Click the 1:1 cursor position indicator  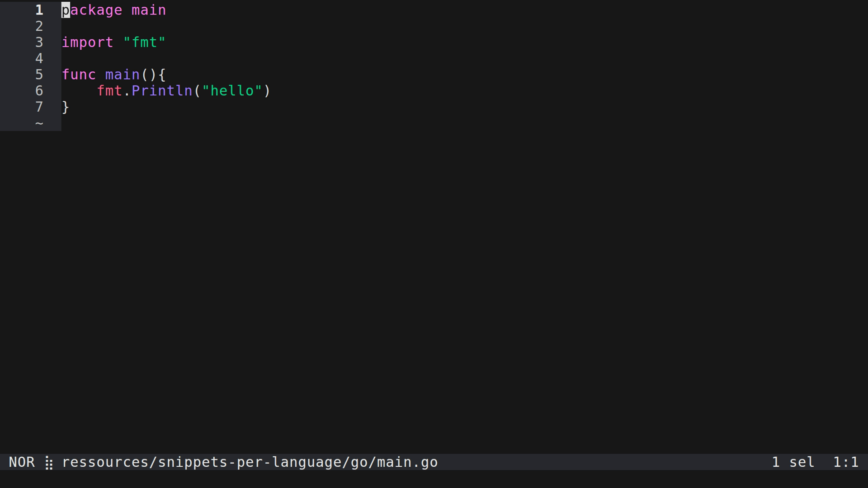(x=845, y=462)
